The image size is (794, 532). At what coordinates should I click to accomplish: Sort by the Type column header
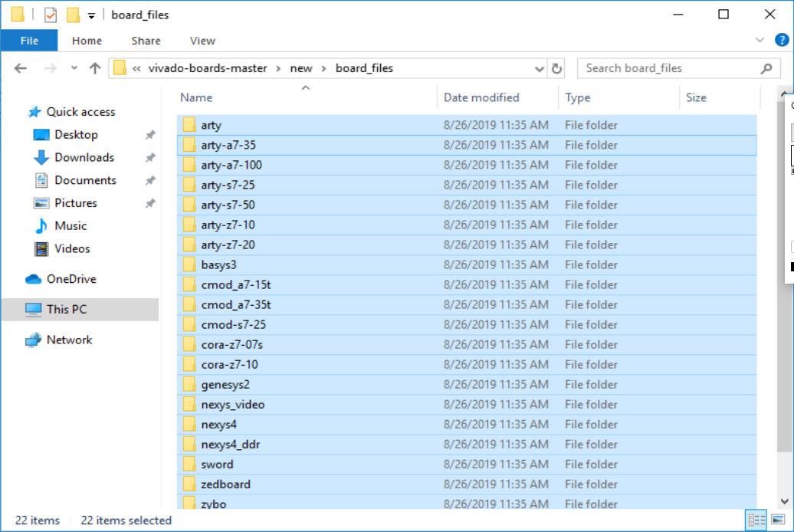click(618, 98)
